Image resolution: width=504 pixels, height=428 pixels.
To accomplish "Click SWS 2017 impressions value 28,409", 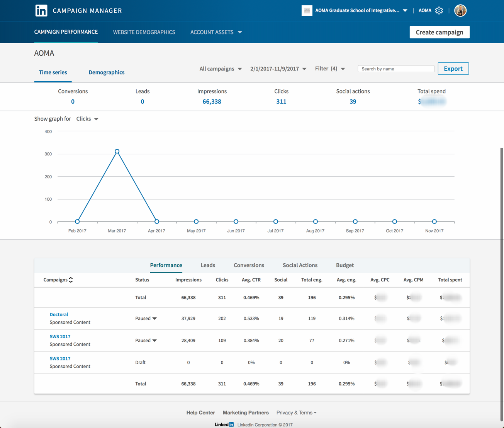I will [188, 341].
